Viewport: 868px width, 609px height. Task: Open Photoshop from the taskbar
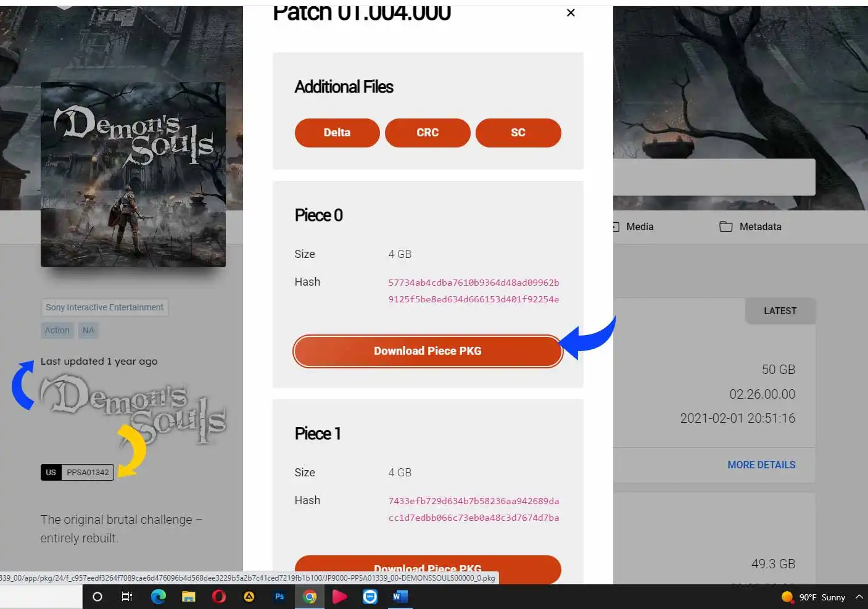click(279, 597)
